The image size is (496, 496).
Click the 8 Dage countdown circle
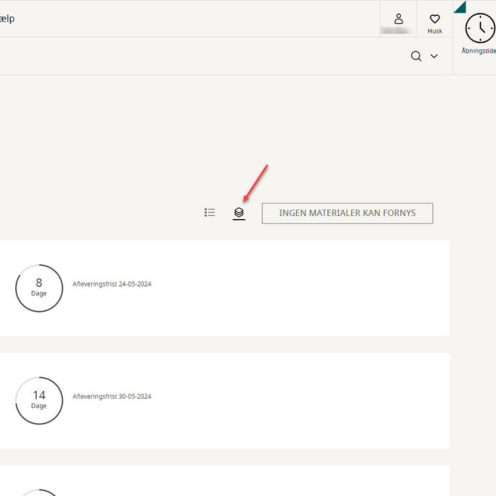[39, 288]
